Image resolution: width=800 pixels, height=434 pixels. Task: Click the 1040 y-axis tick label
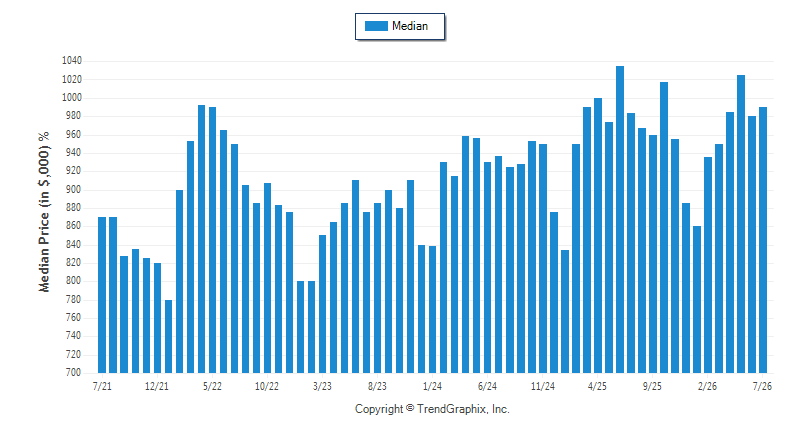71,61
